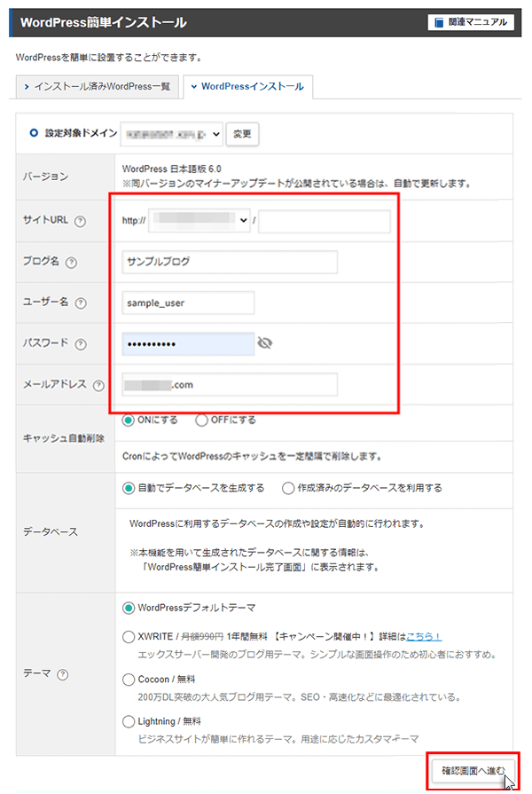Open the こちら！ XWRITE campaign link
Viewport: 532px width, 794px height.
424,637
